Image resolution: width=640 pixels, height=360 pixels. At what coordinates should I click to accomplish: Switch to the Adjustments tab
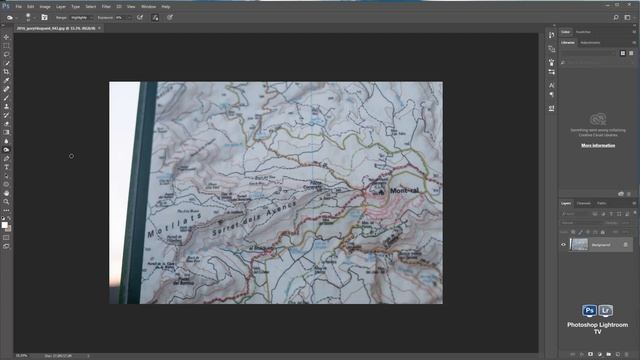(x=590, y=42)
